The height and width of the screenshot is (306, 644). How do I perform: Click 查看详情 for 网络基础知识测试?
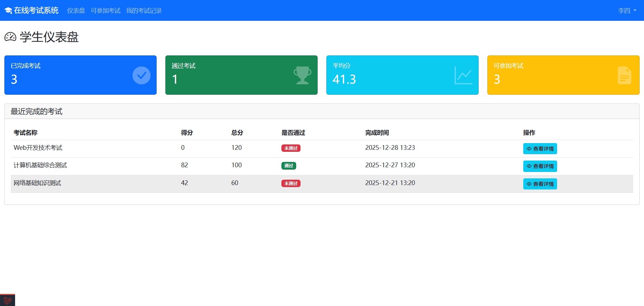(540, 184)
